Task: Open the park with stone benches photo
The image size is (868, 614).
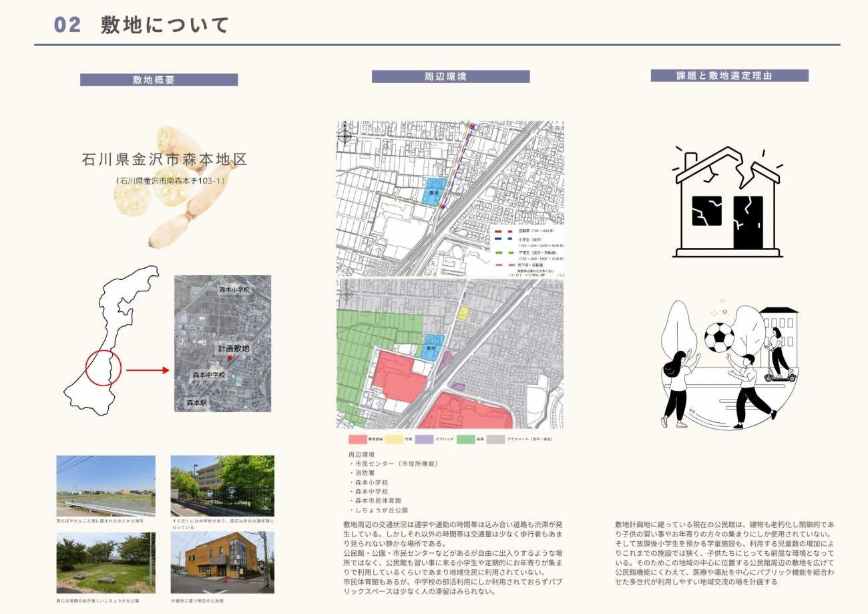Action: [105, 563]
